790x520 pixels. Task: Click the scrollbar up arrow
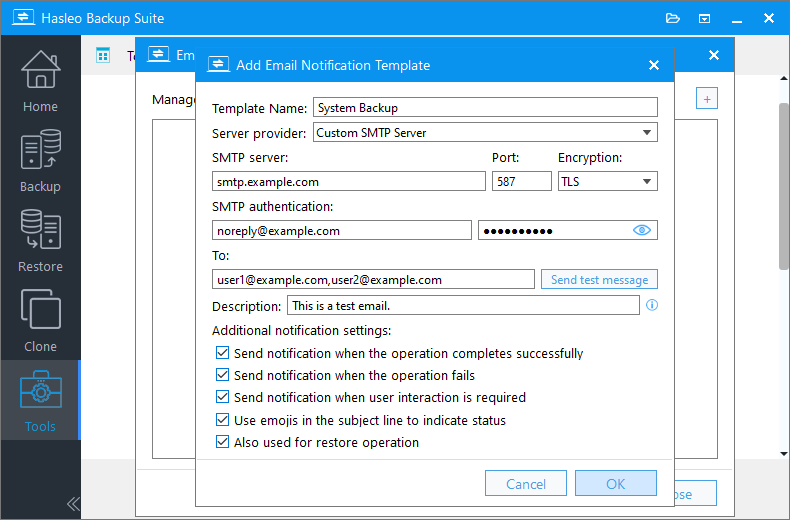coord(784,79)
